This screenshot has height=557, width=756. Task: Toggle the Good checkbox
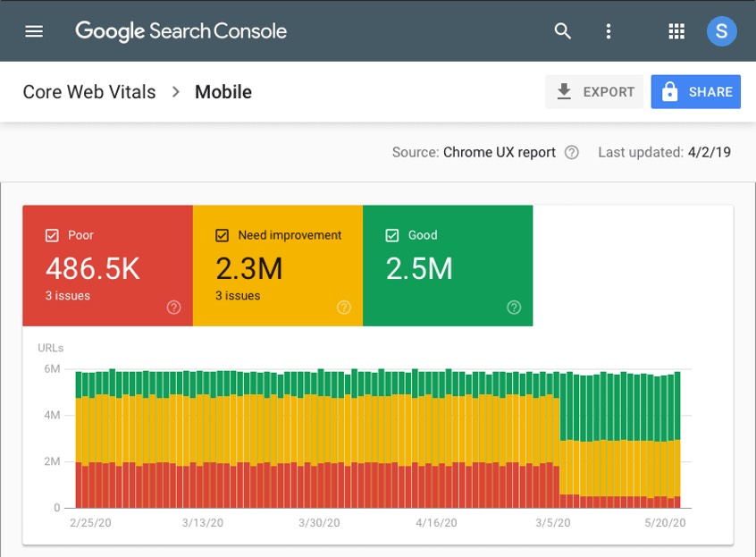tap(392, 235)
